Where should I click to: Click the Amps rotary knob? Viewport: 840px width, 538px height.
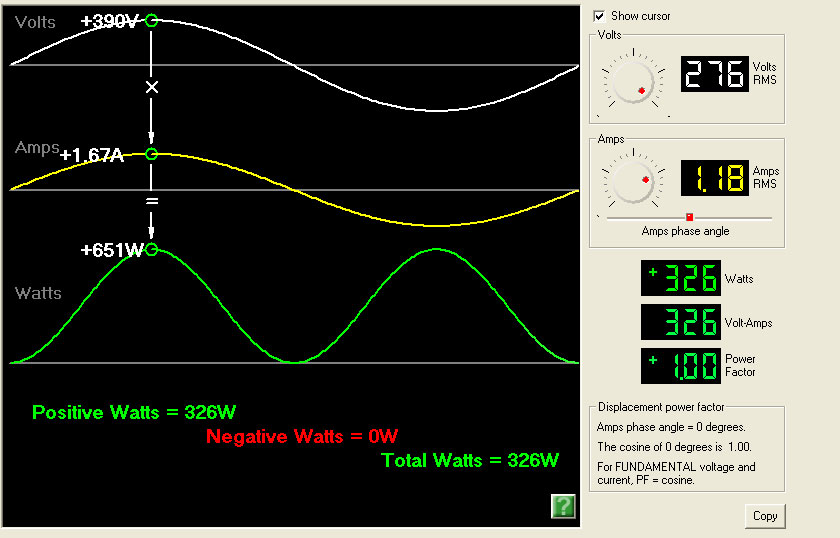pos(633,182)
